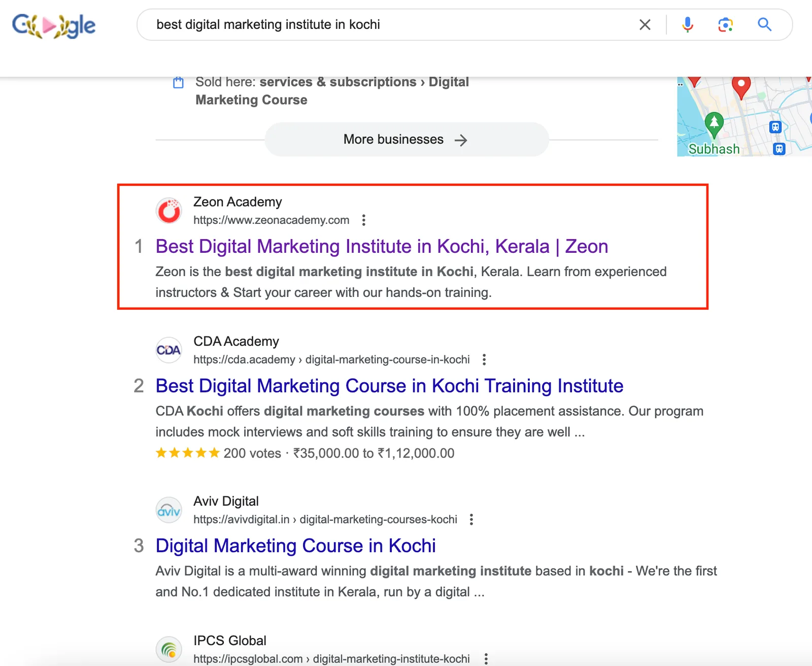Start voice search with microphone icon
The width and height of the screenshot is (812, 666).
[x=688, y=24]
